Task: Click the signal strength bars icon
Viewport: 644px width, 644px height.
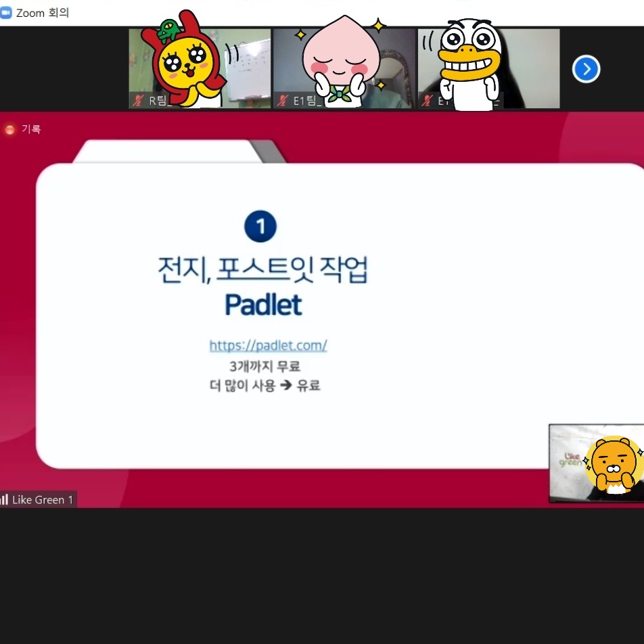Action: pos(4,499)
